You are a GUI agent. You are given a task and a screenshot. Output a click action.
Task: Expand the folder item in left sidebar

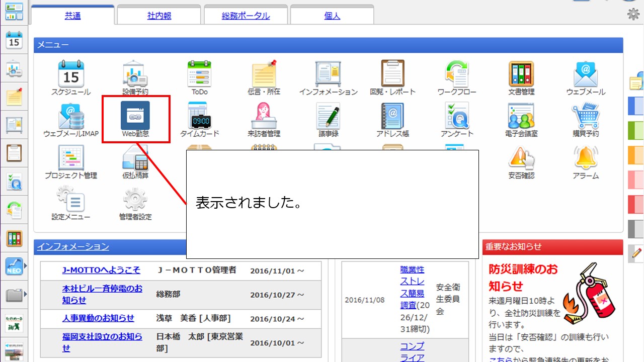coord(15,295)
